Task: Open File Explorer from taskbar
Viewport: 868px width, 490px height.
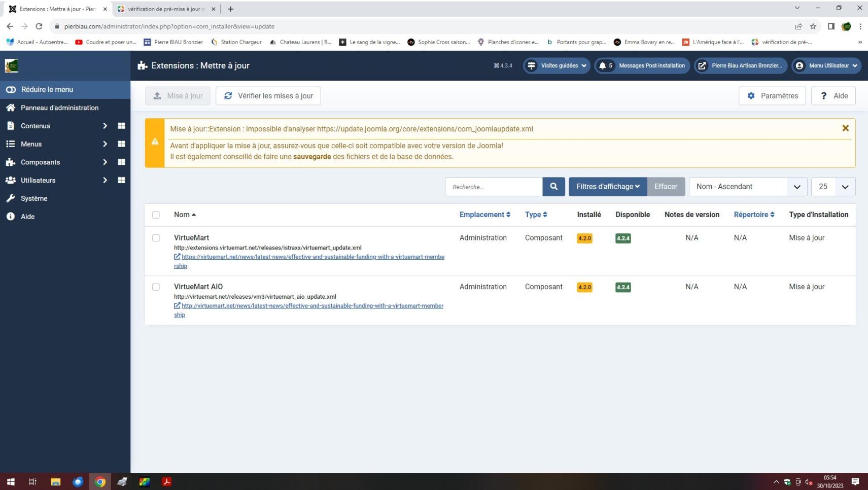Action: coord(55,481)
